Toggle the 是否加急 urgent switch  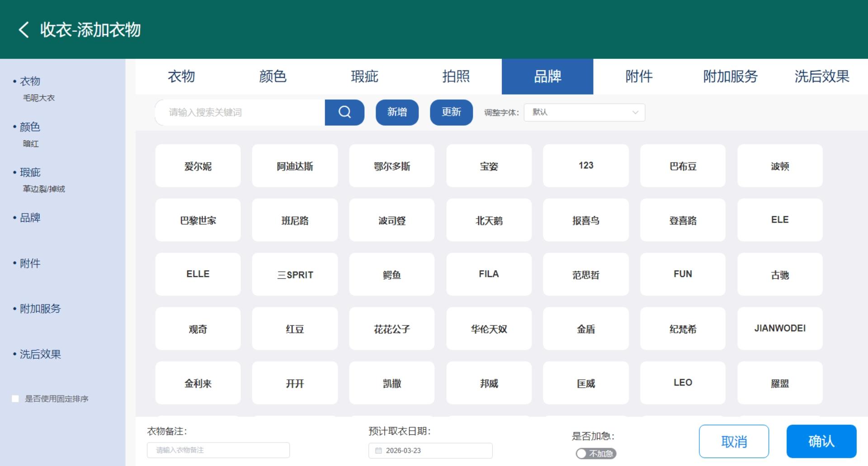pyautogui.click(x=595, y=453)
